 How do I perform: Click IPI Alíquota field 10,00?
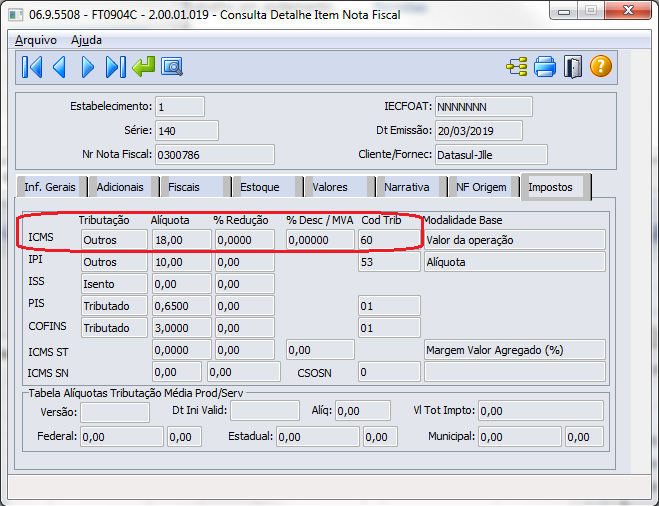click(x=182, y=262)
